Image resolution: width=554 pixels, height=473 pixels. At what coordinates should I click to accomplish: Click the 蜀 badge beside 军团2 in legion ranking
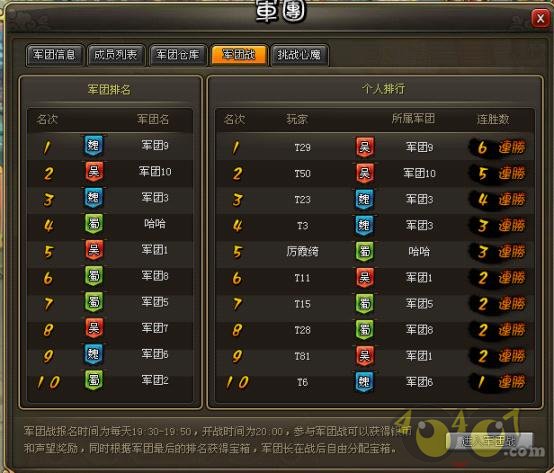94,380
